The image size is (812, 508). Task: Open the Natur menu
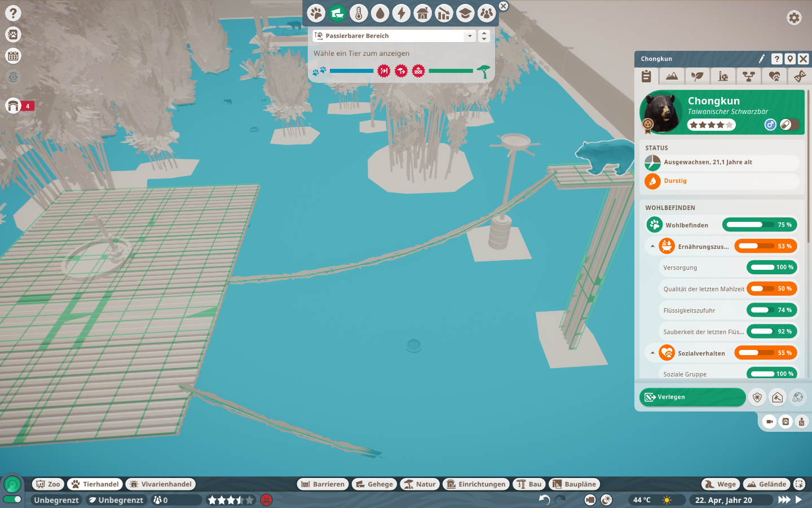(420, 484)
